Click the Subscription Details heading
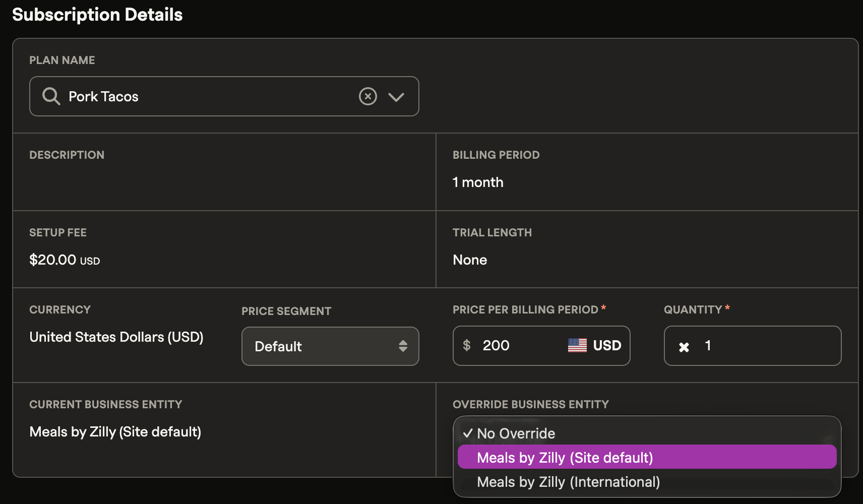This screenshot has height=504, width=863. click(x=97, y=15)
